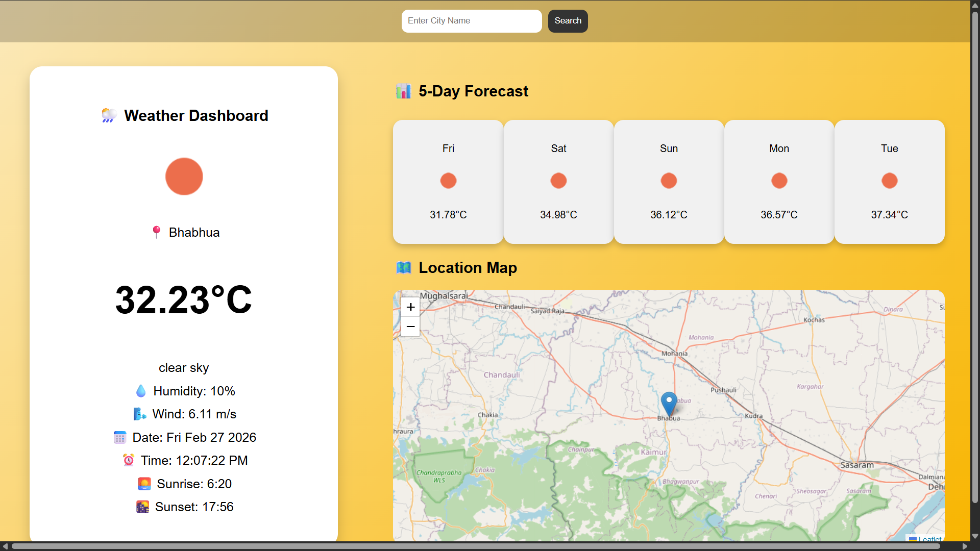The width and height of the screenshot is (980, 551).
Task: Click the 36.12°C forecast temperature
Action: pyautogui.click(x=669, y=215)
